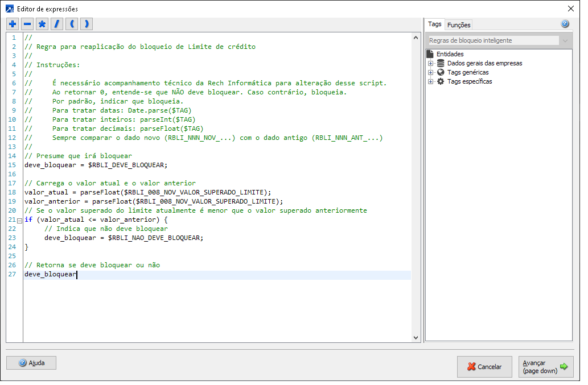Insert the minus operator from toolbar
The image size is (588, 385).
27,24
